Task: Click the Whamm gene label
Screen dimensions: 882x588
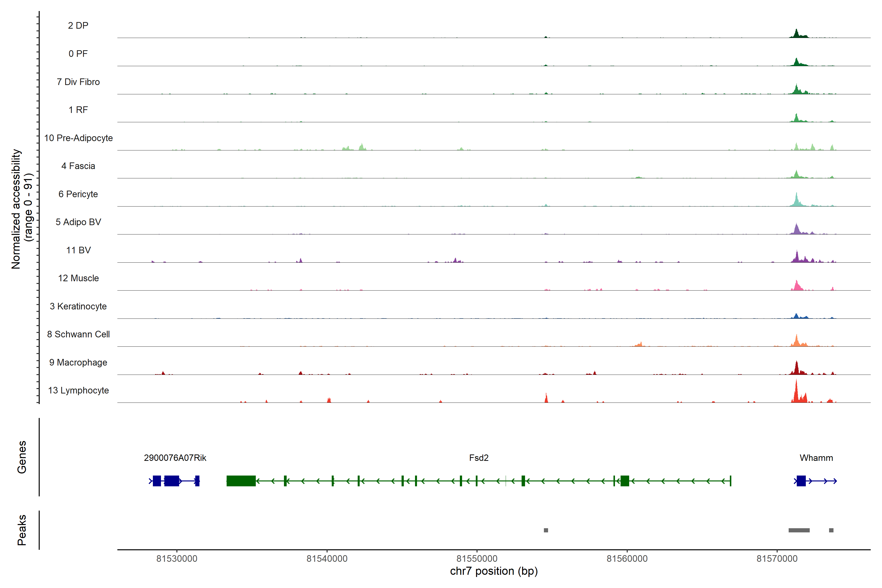Action: point(816,458)
